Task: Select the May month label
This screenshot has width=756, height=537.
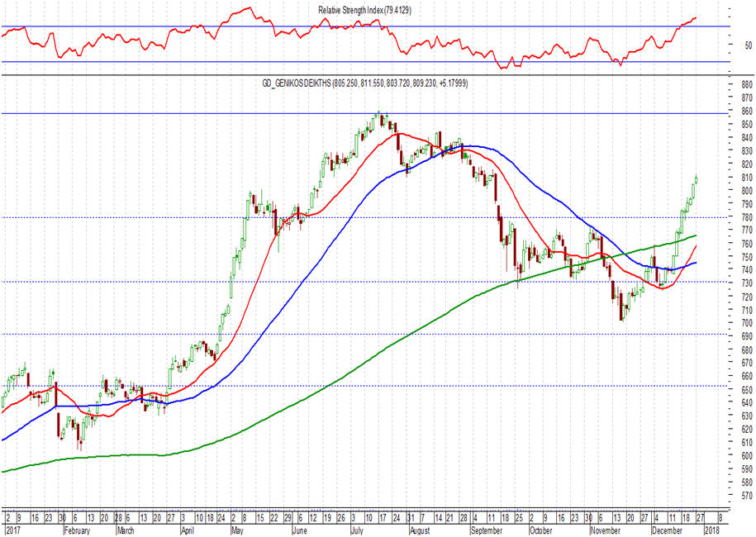Action: tap(237, 530)
